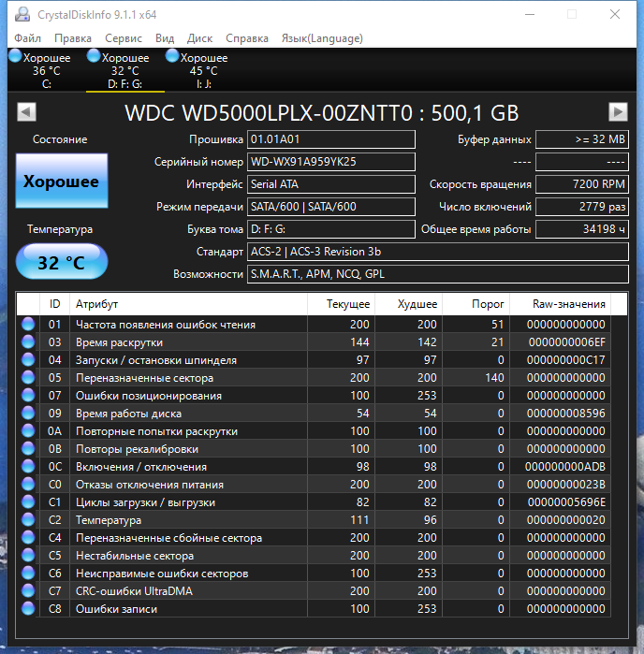Select row Циклы загрузки / выгрузки

[314, 502]
